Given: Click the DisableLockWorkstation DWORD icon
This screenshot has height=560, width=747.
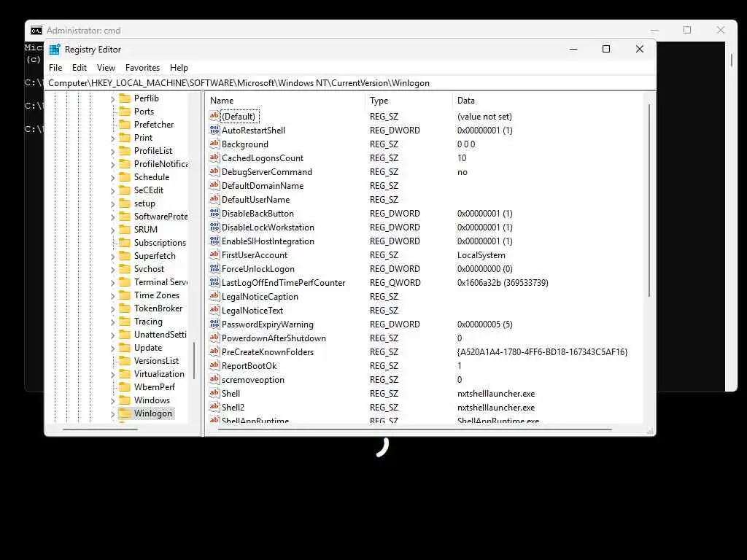Looking at the screenshot, I should [214, 227].
